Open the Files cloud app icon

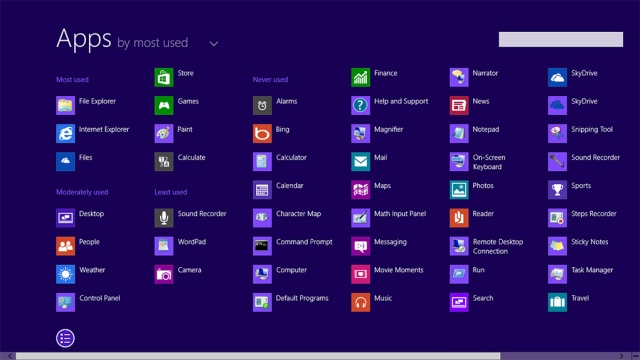[65, 162]
